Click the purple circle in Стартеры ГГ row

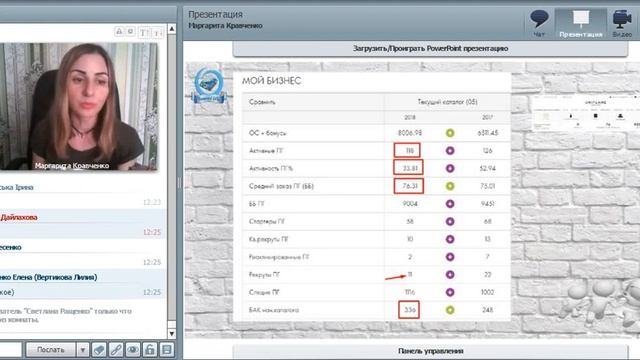(x=450, y=221)
